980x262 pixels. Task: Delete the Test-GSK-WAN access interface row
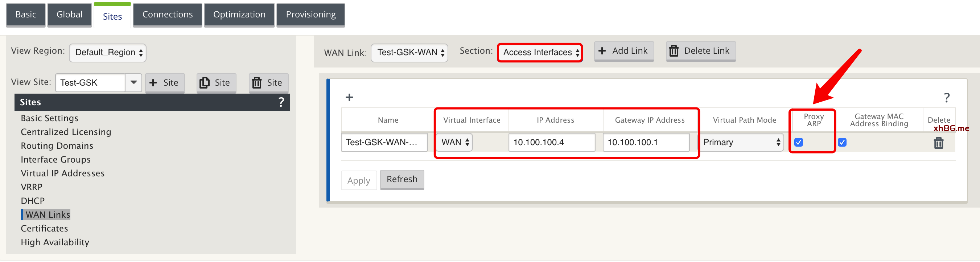pyautogui.click(x=939, y=143)
